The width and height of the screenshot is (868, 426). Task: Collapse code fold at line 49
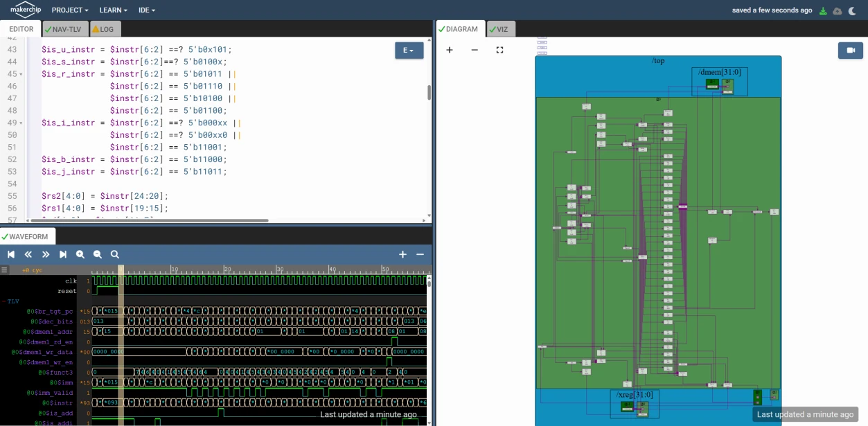(x=21, y=123)
